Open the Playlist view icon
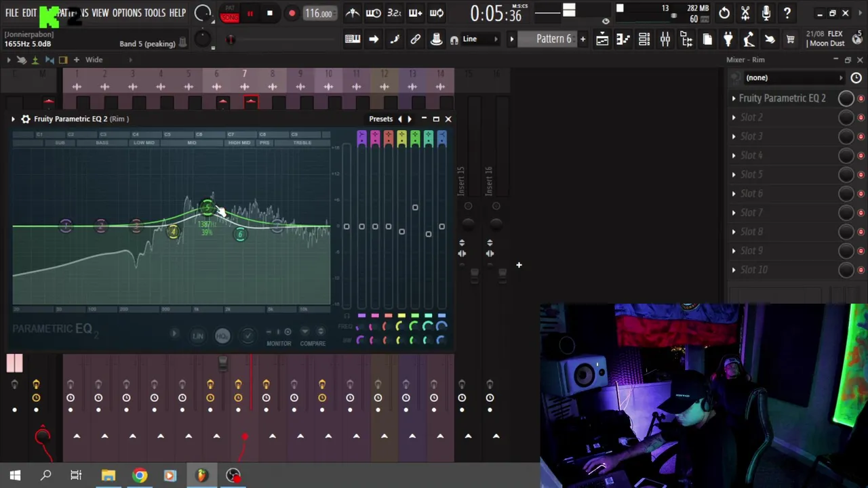Screen dimensions: 868x488 tap(602, 39)
